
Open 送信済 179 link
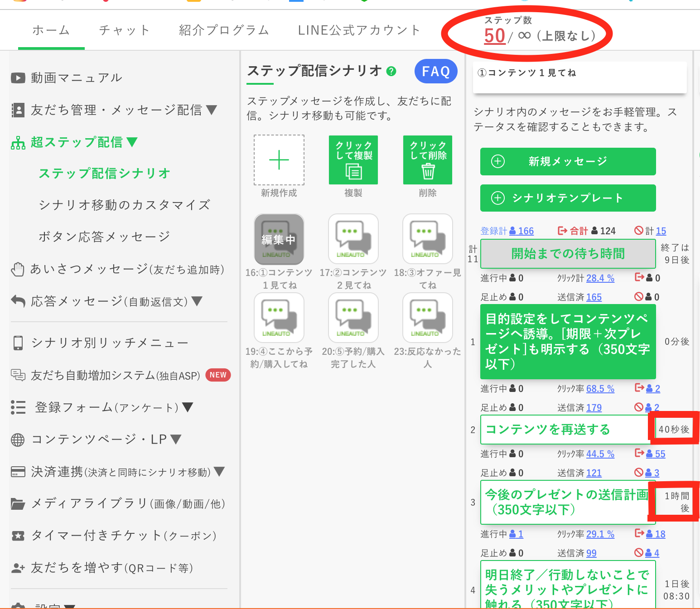pyautogui.click(x=594, y=408)
